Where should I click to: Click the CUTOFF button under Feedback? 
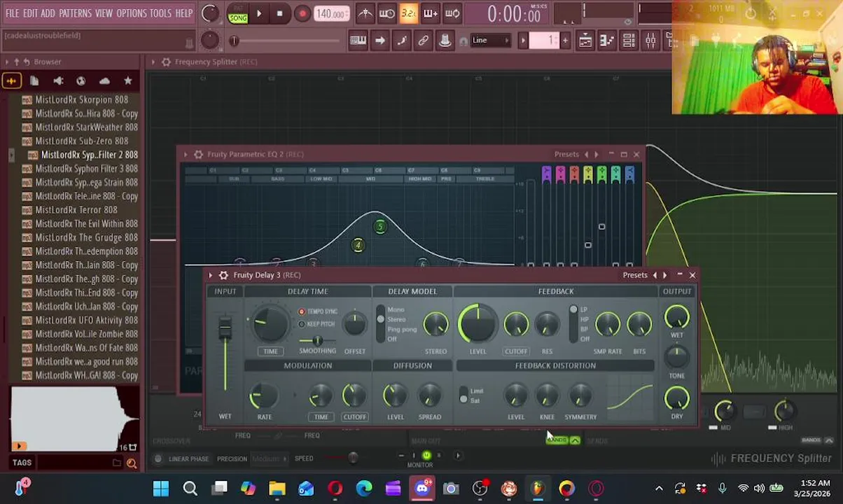tap(516, 351)
